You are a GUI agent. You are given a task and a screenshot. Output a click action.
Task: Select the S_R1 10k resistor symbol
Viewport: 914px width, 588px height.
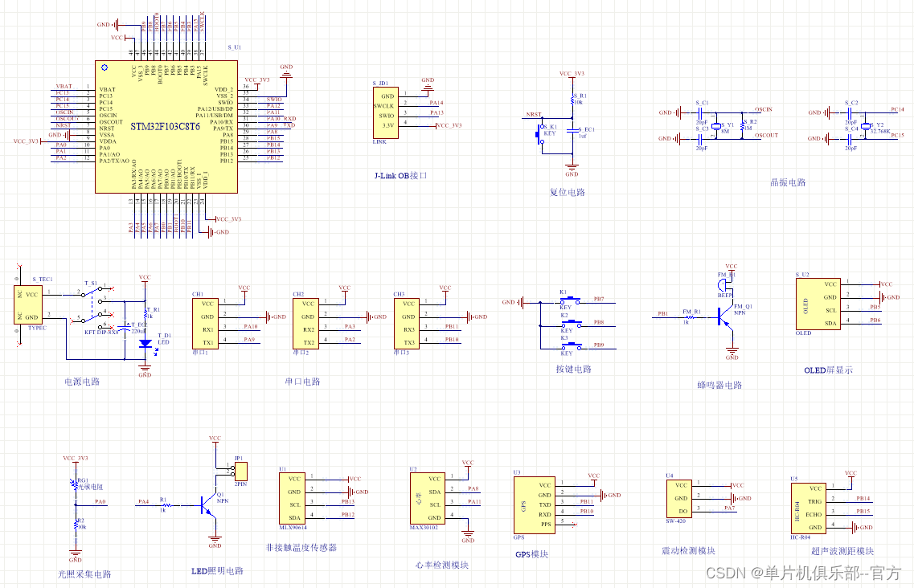[573, 100]
